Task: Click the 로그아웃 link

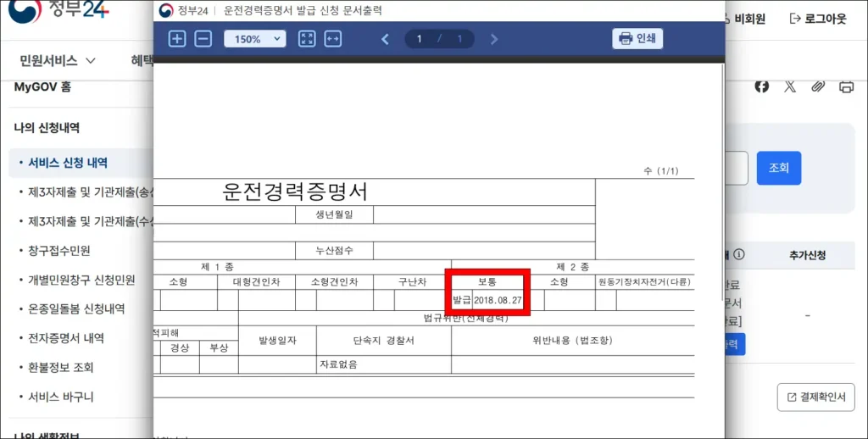Action: click(818, 19)
